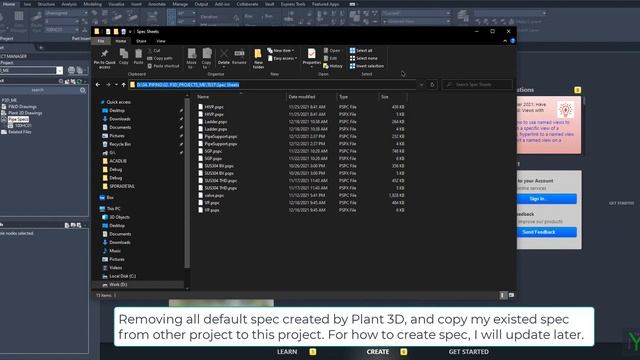Switch to the Home tab in Explorer
Viewport: 640px width, 360px height.
120,41
